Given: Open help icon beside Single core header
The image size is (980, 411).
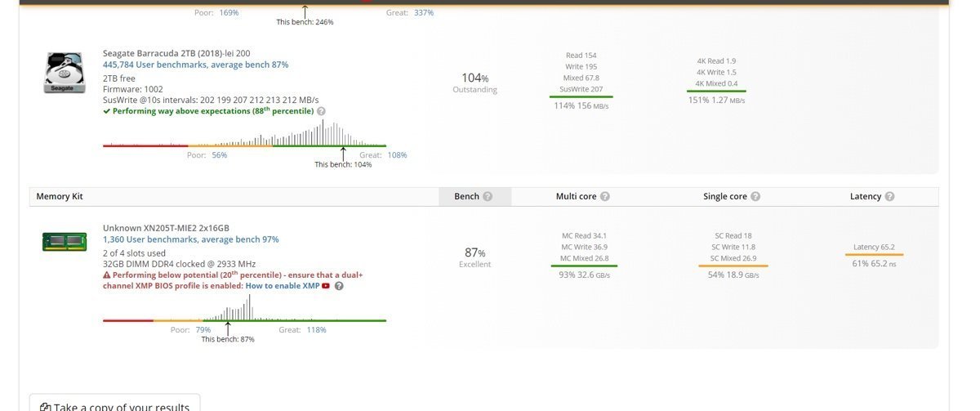Looking at the screenshot, I should [x=755, y=197].
